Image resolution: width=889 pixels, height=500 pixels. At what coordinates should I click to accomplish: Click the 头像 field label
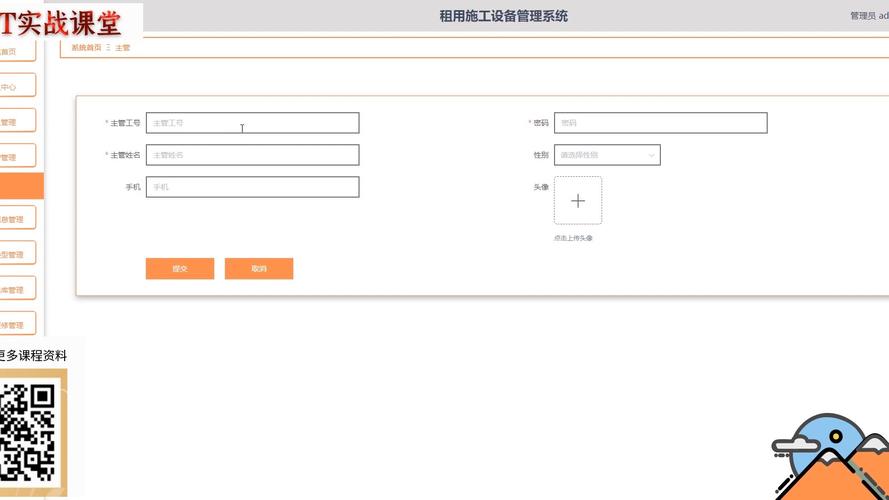tap(541, 187)
